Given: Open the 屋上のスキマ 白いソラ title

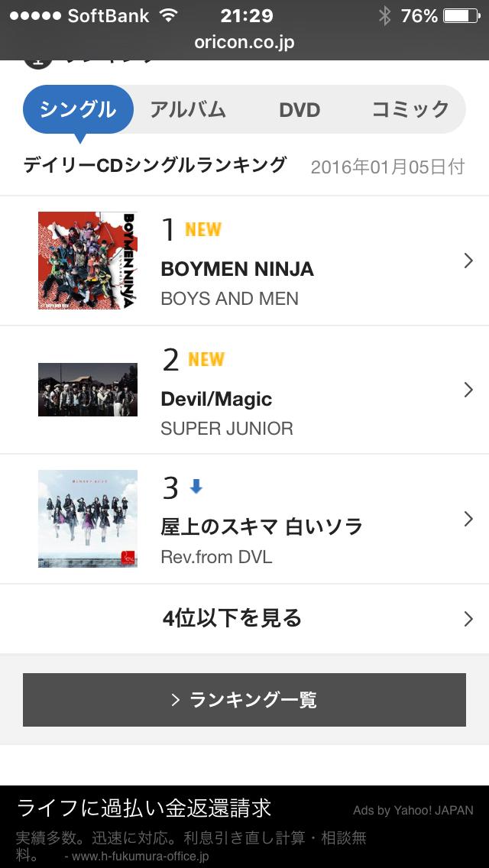Looking at the screenshot, I should [261, 527].
